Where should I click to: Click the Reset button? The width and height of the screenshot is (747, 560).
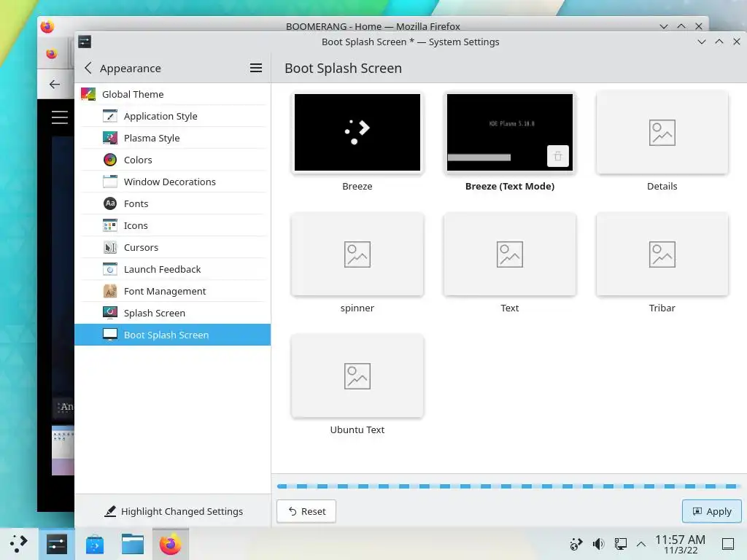click(x=306, y=511)
